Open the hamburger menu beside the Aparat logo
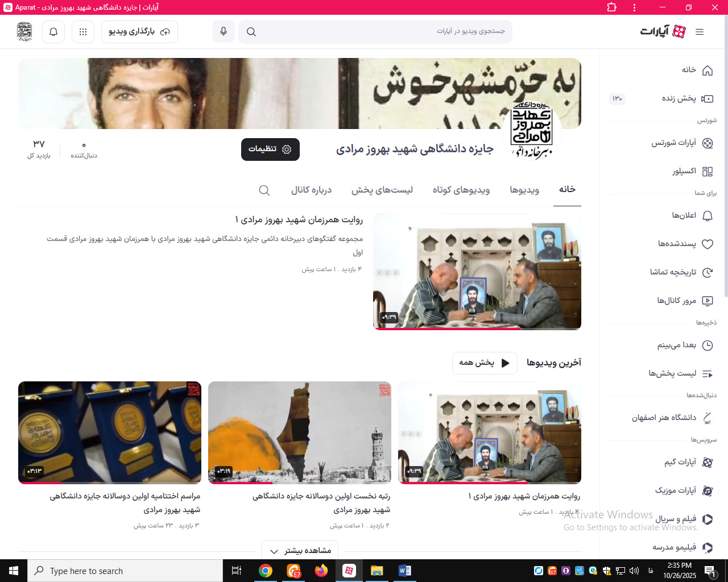Screen dimensions: 728x582 pos(700,32)
